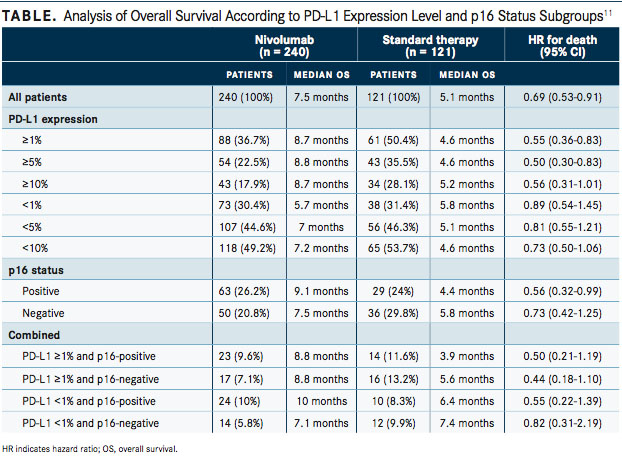Click the '0.44 (0.18-1.10)' value
622x456 pixels.
tap(562, 379)
